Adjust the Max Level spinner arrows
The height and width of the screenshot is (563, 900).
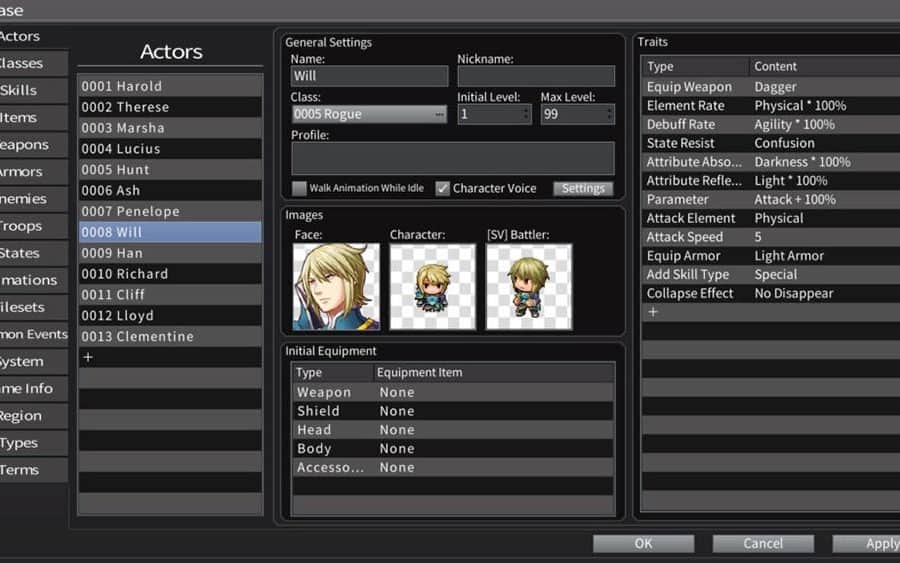(608, 115)
